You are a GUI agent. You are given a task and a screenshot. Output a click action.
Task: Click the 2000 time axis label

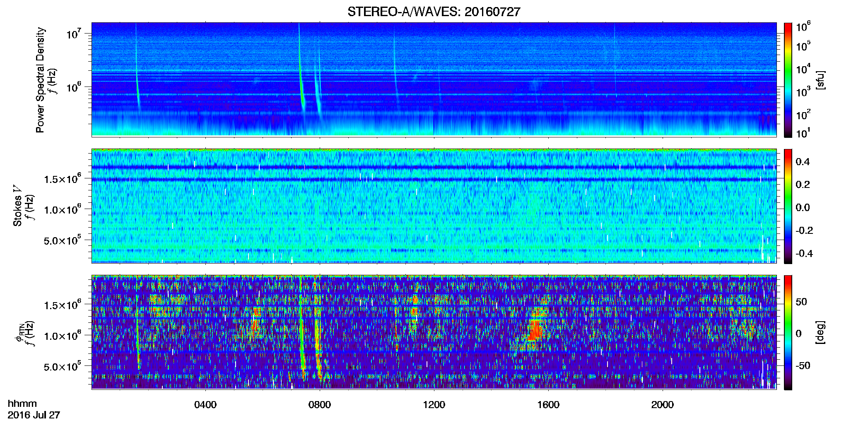663,405
